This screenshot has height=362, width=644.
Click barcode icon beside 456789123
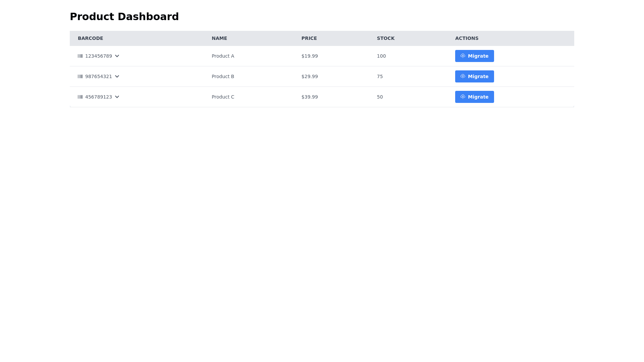(x=80, y=97)
